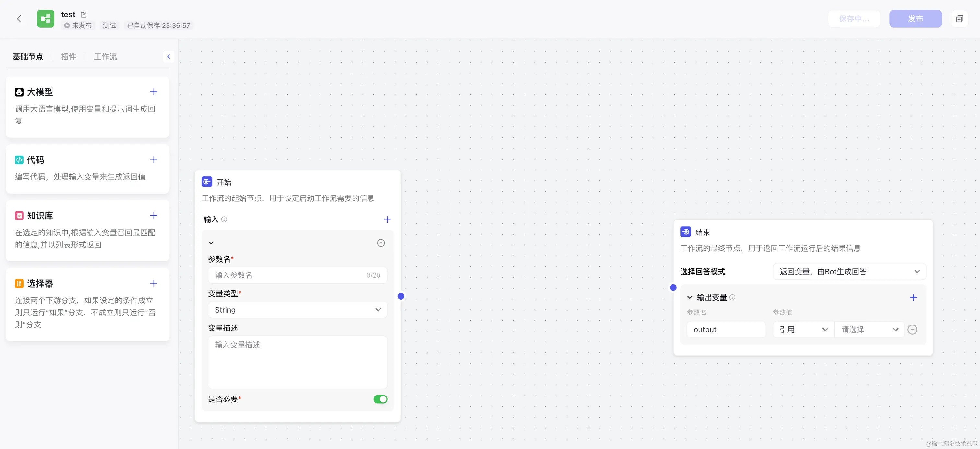Click the edit icon next to test
The image size is (980, 449).
click(84, 15)
